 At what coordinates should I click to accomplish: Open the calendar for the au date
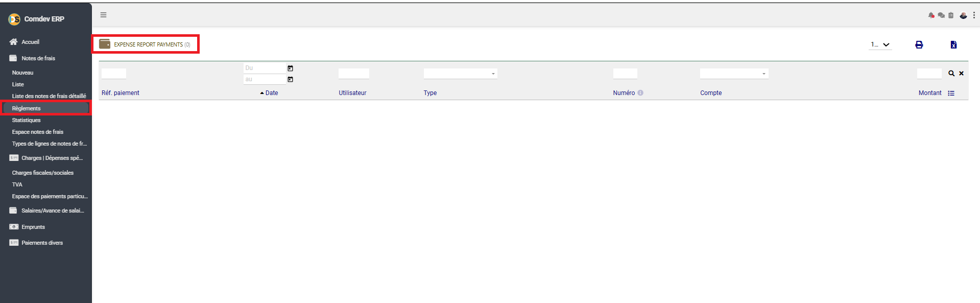tap(290, 79)
